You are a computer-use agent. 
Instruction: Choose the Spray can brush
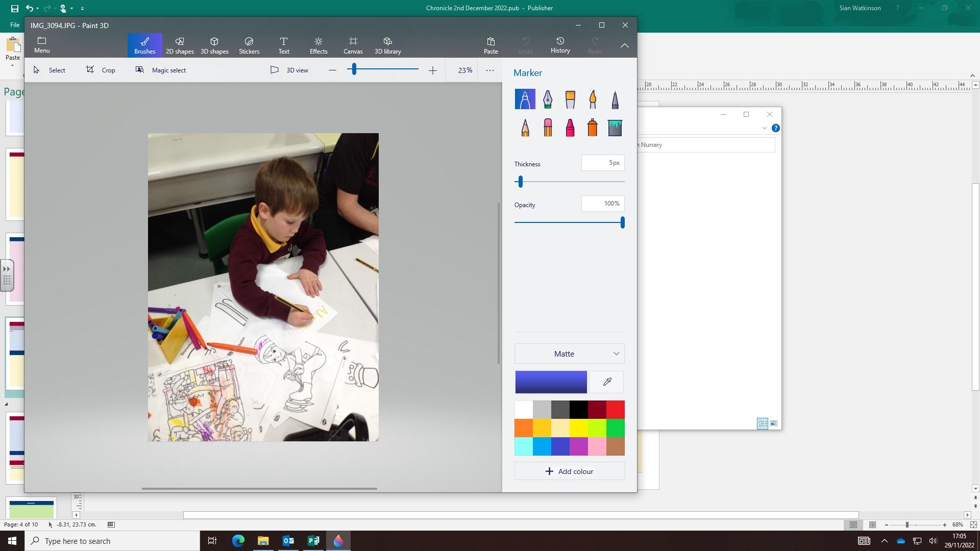593,128
